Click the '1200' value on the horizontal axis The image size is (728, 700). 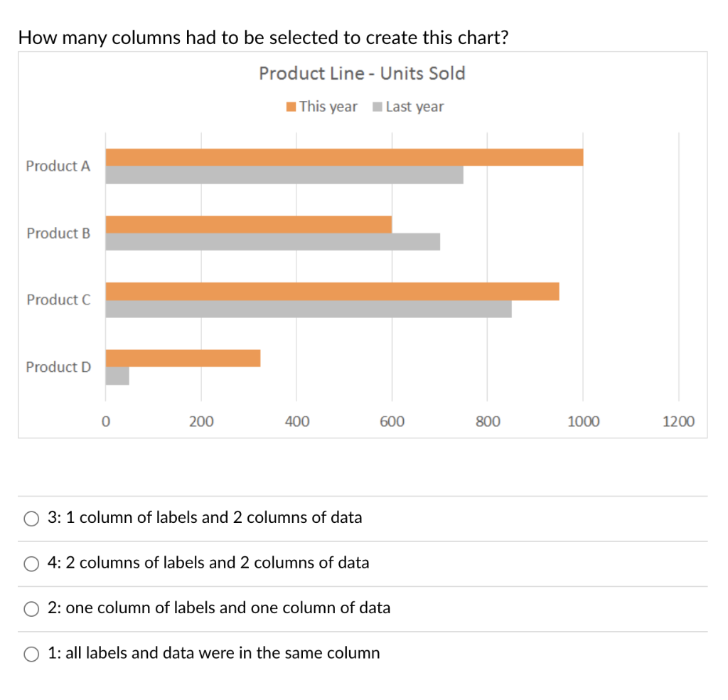pyautogui.click(x=680, y=421)
